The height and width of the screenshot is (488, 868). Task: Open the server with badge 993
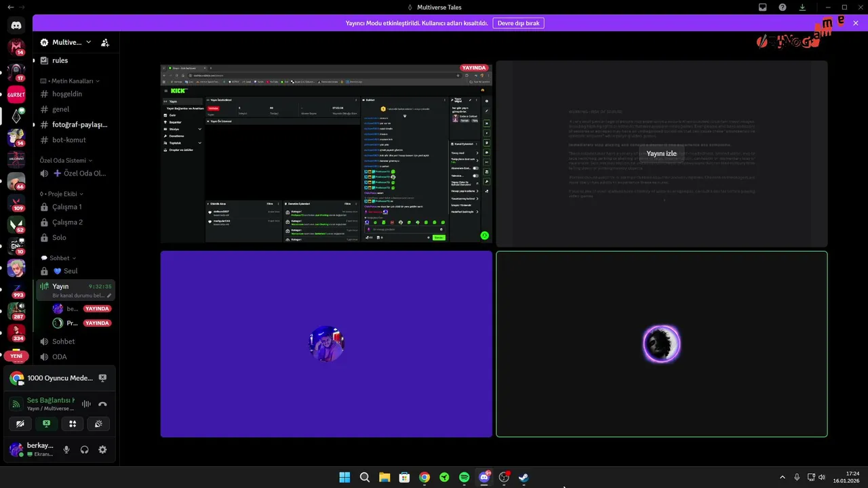tap(16, 290)
